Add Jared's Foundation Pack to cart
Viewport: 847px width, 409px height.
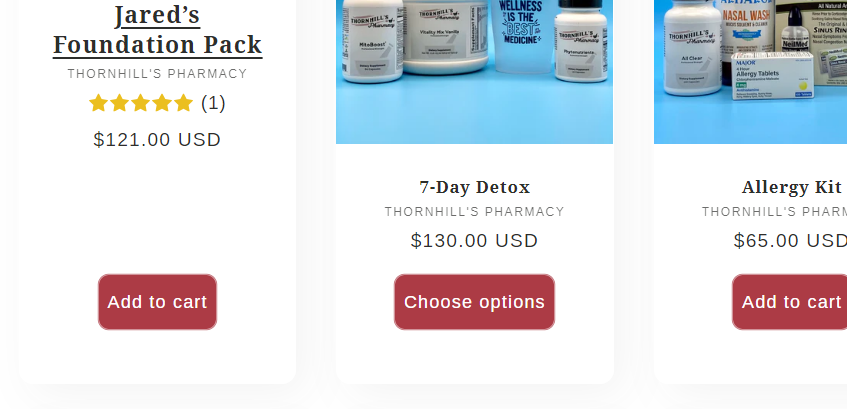[x=157, y=301]
